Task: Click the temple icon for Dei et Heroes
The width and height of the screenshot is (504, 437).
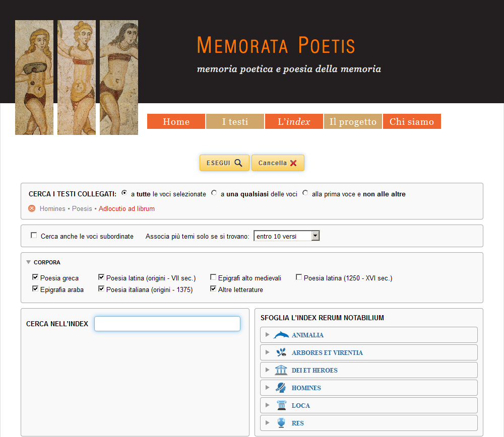Action: [x=281, y=370]
